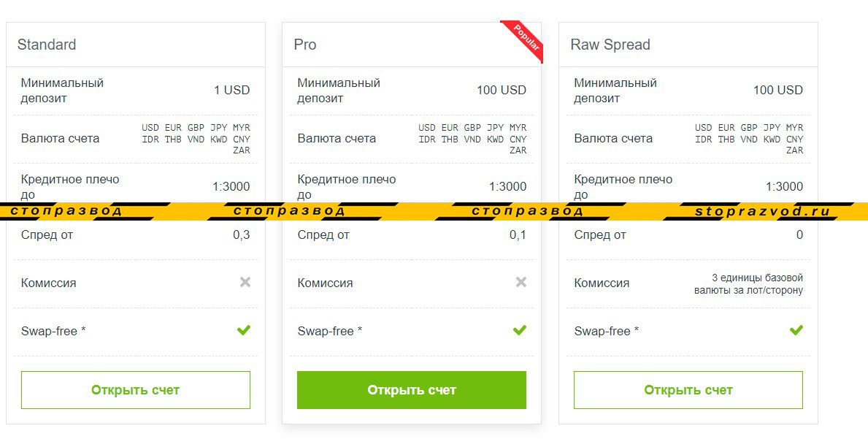Click the gray X in Pro commission row

[x=521, y=282]
